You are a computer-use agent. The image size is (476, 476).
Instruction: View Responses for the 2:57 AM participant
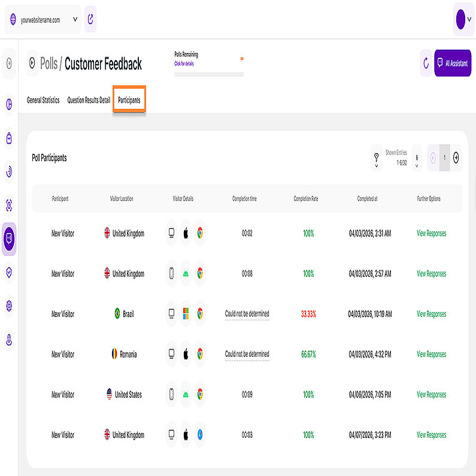431,274
